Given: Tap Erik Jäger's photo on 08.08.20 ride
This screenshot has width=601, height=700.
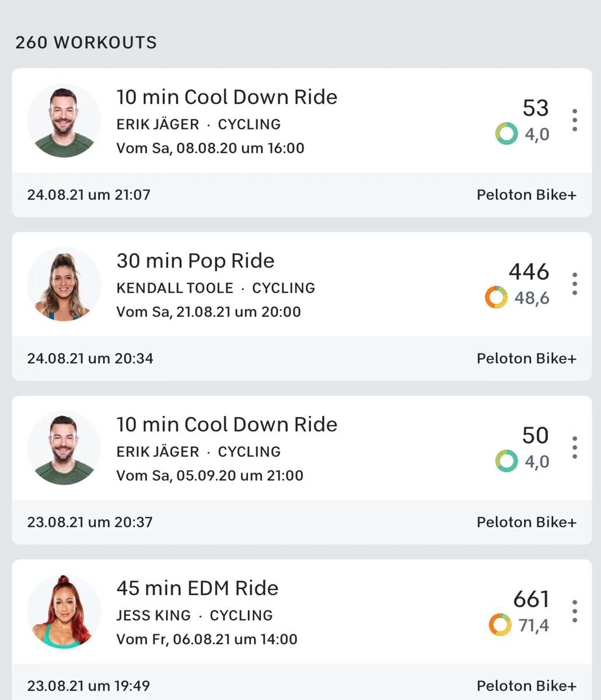Looking at the screenshot, I should 64,121.
